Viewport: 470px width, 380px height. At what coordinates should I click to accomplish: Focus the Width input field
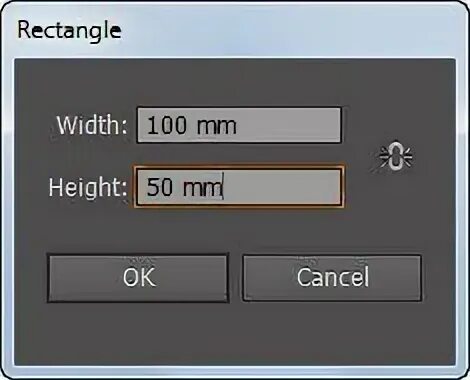pos(239,125)
